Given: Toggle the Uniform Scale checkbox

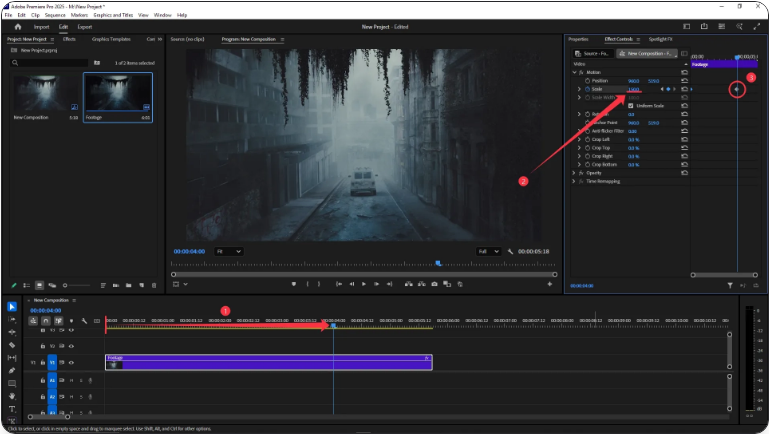Looking at the screenshot, I should (x=630, y=105).
